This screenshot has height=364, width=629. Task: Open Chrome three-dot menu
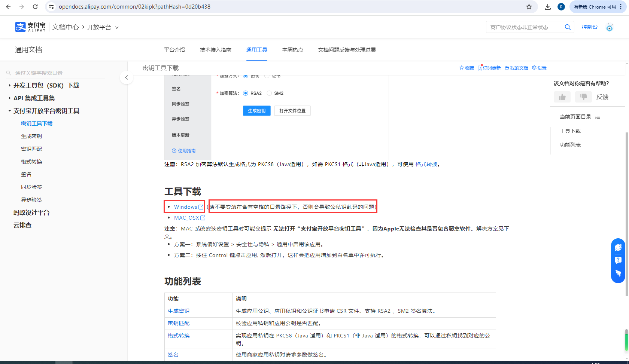click(x=621, y=7)
